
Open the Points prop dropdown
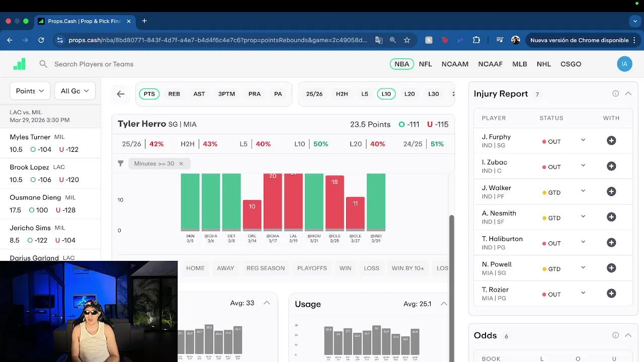point(30,91)
